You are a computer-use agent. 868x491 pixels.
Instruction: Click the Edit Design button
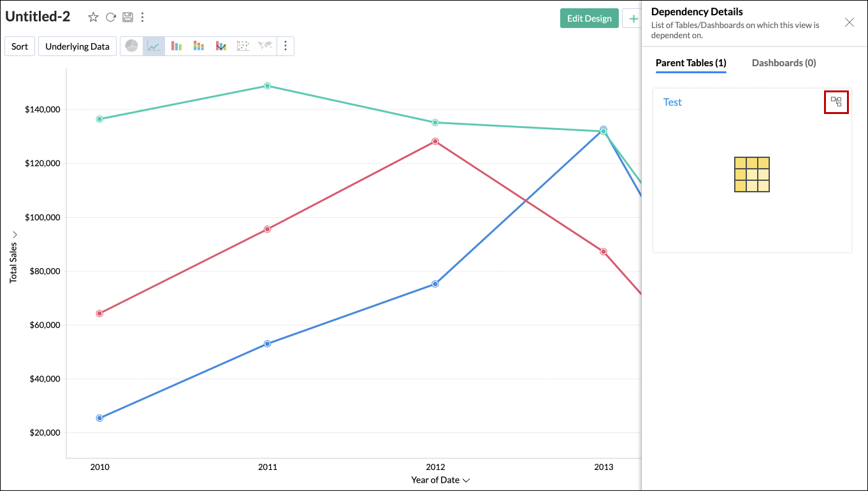tap(590, 18)
